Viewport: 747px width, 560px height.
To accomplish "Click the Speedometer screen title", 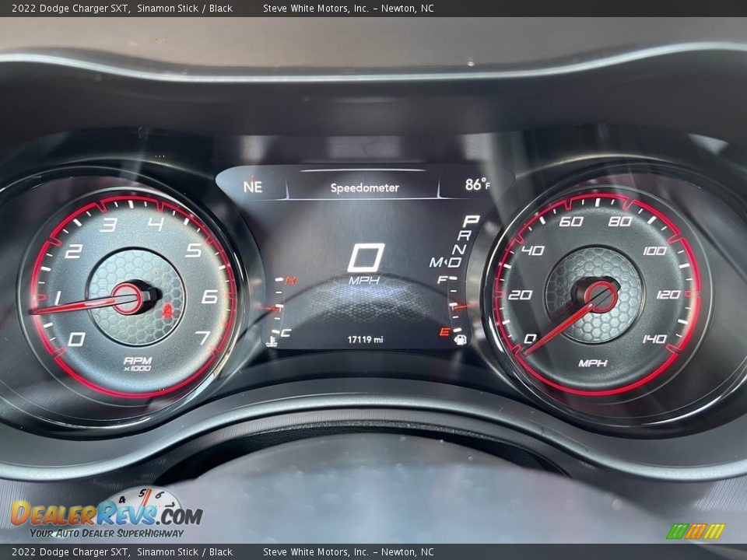I will (x=365, y=188).
